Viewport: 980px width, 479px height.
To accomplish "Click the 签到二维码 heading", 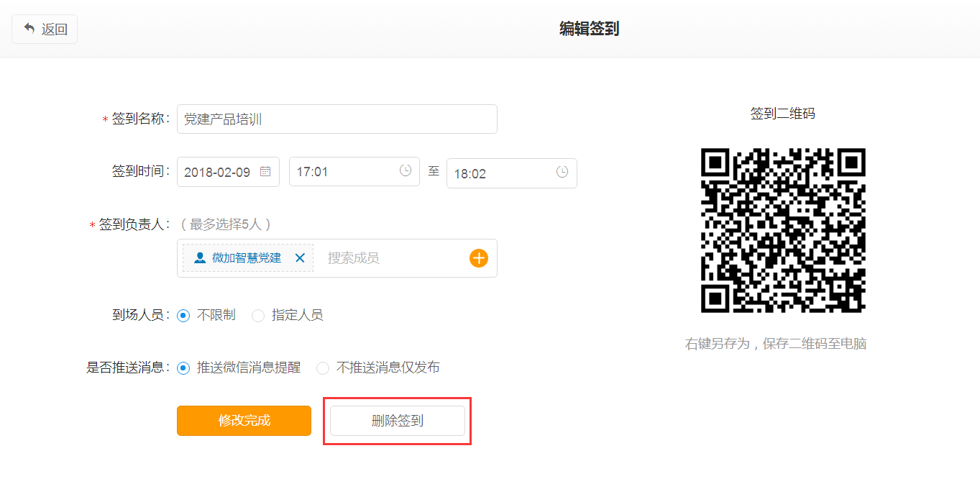I will coord(783,114).
